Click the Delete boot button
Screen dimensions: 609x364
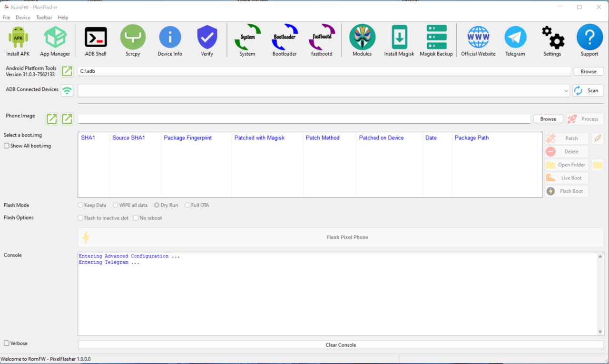pyautogui.click(x=567, y=152)
